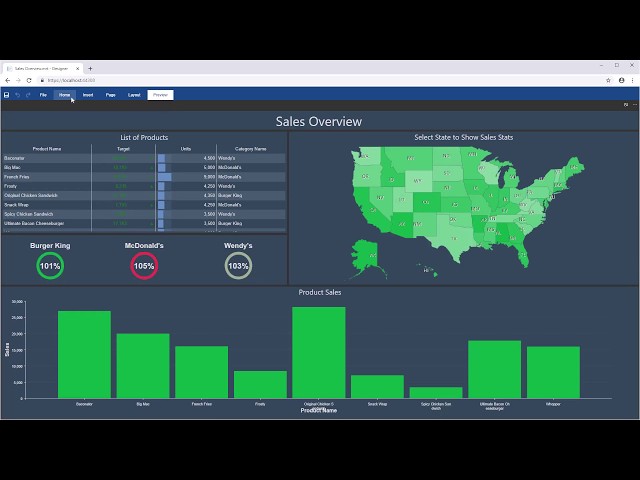Click the Burger King 101% gauge

[x=50, y=266]
